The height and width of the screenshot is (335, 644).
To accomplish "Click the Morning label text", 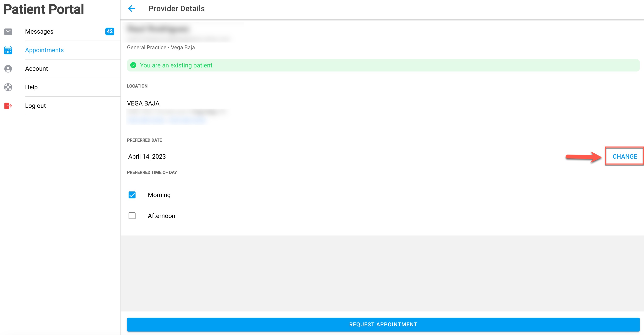I will click(159, 195).
